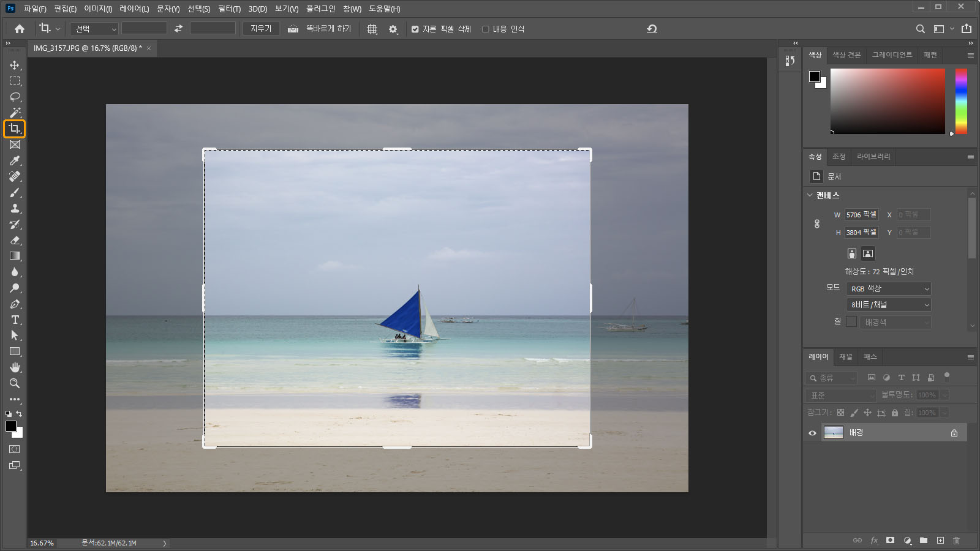Select the Magic Wand tool

click(15, 113)
